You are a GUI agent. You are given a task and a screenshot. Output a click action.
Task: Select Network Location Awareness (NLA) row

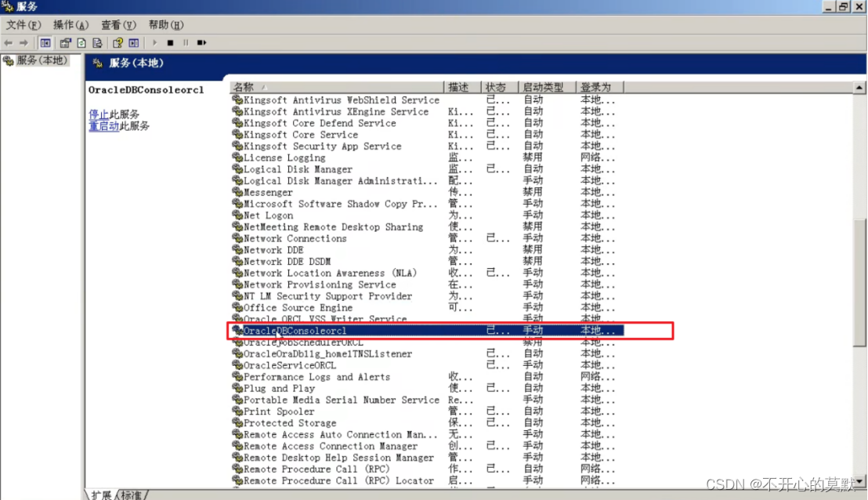pyautogui.click(x=427, y=273)
